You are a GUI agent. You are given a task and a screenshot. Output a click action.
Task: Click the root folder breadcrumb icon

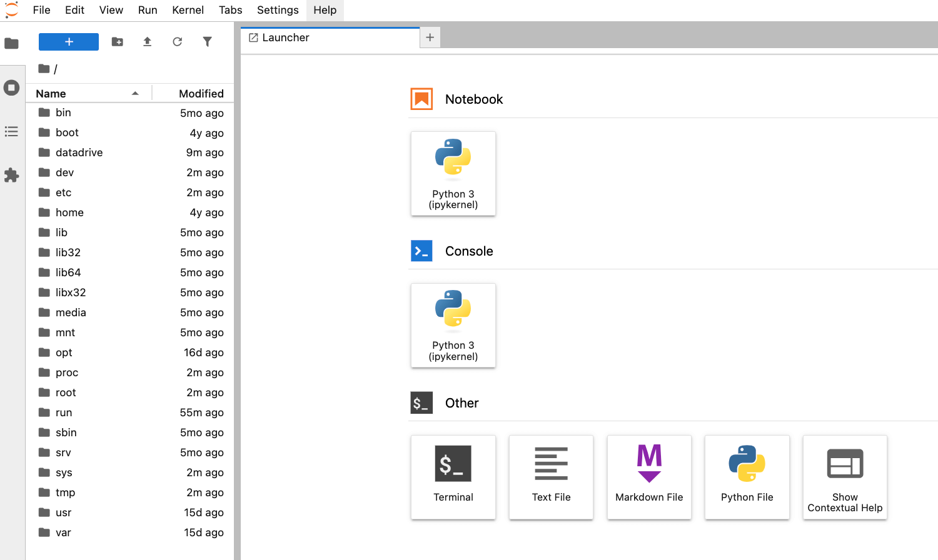(44, 69)
